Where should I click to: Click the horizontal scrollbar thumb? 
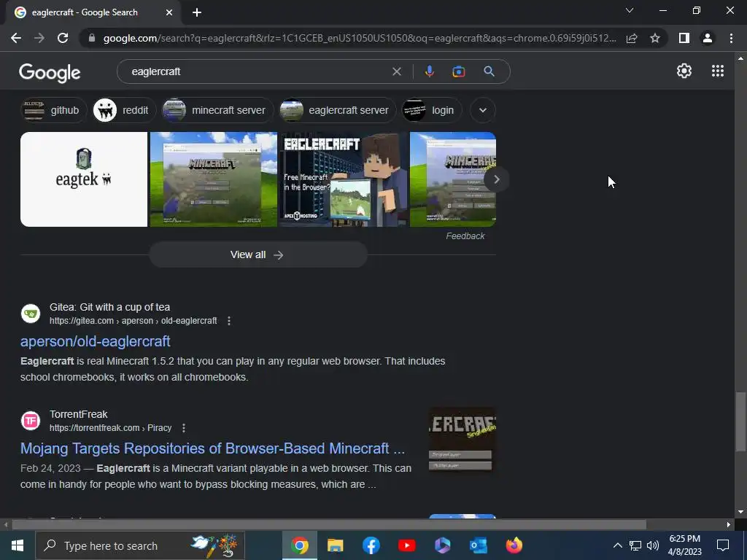[329, 525]
